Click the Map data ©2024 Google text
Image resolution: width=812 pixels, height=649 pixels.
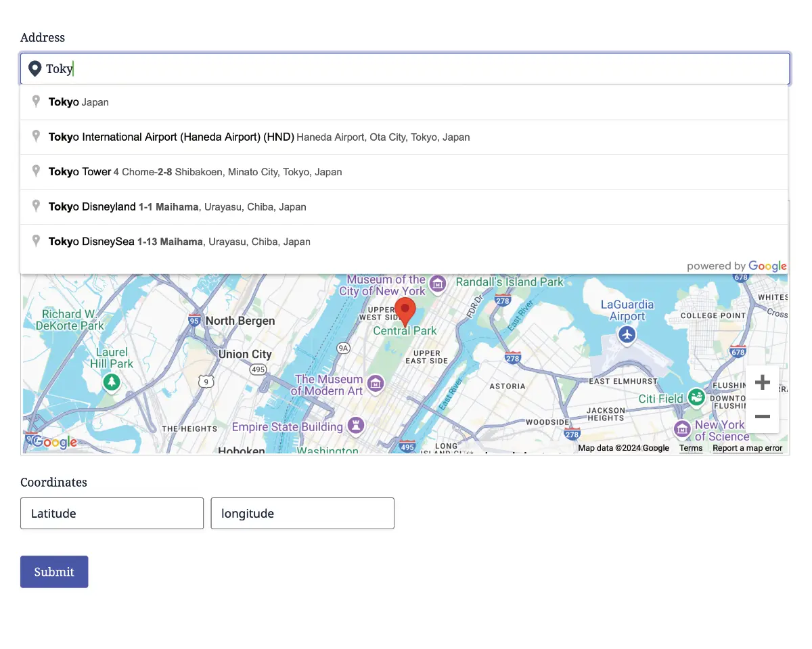(x=623, y=448)
